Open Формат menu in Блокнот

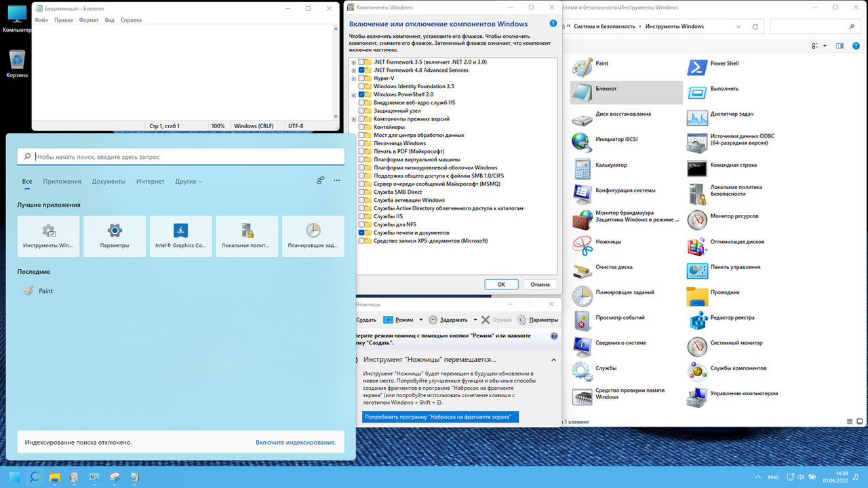tap(89, 20)
